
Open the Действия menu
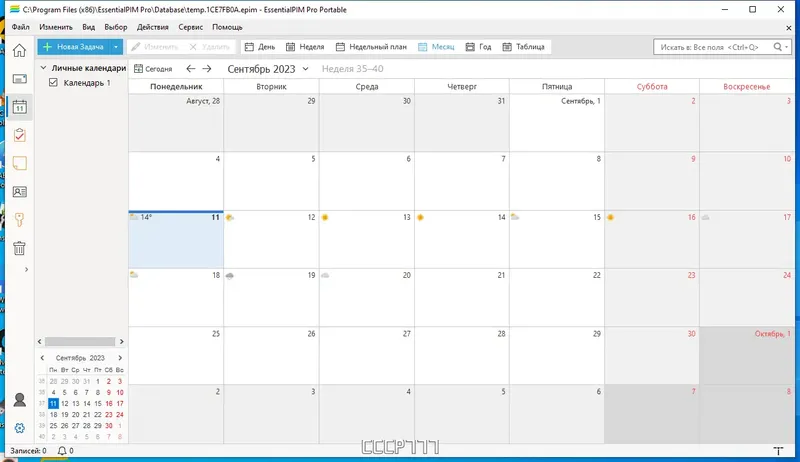pyautogui.click(x=153, y=27)
